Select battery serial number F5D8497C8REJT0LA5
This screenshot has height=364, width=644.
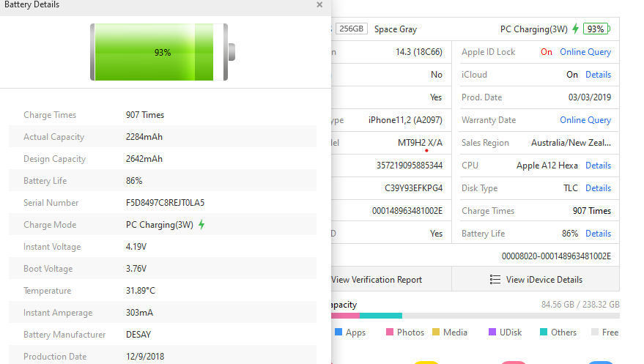tap(165, 203)
